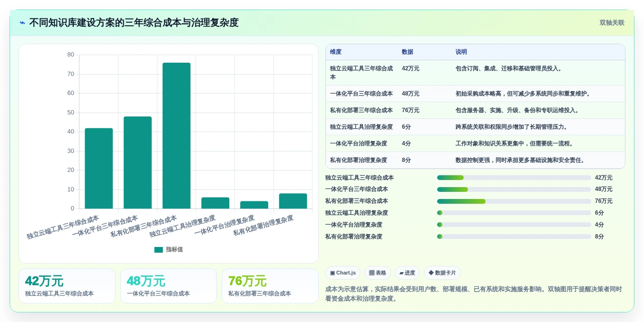Click the 私有化部署治理复杂度 chart bar
The width and height of the screenshot is (644, 322).
(x=293, y=201)
